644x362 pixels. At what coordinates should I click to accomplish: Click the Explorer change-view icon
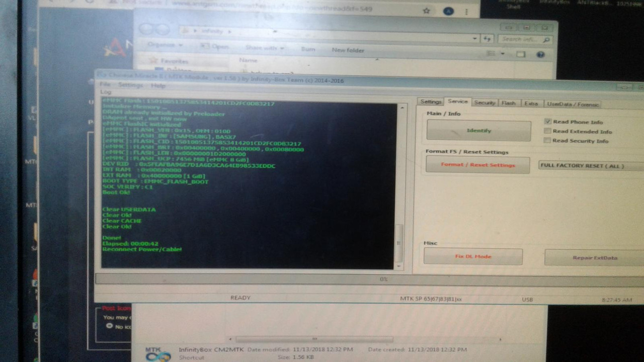[492, 53]
